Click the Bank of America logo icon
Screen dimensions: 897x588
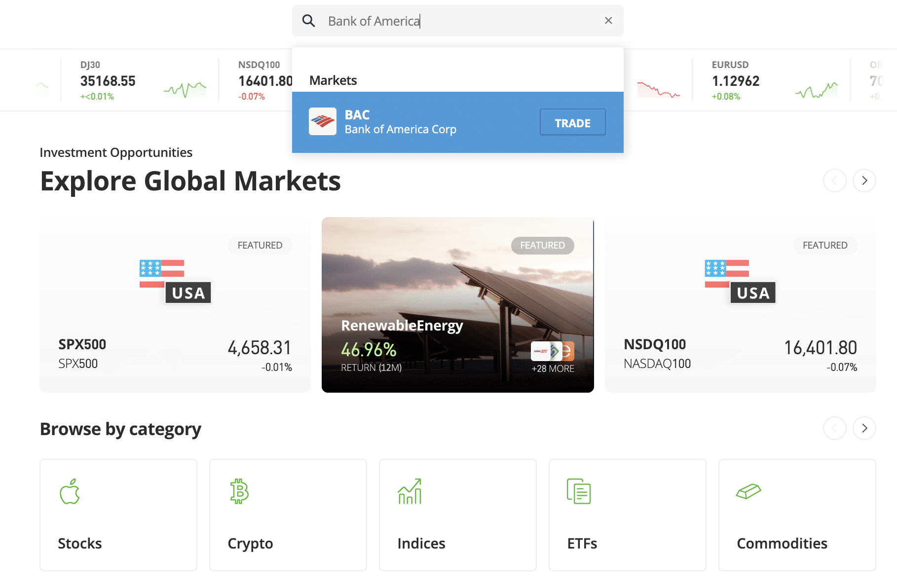point(323,121)
